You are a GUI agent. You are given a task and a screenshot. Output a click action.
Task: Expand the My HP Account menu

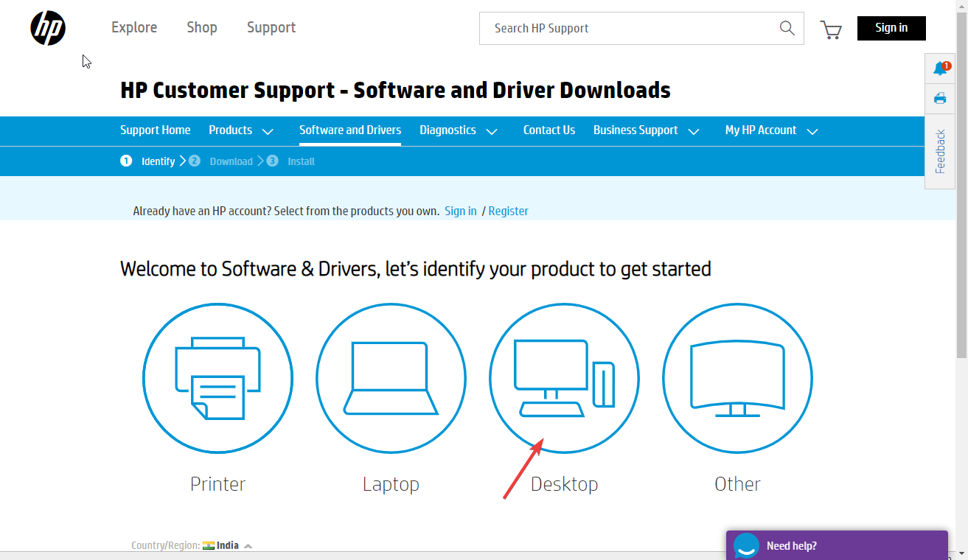click(x=772, y=130)
